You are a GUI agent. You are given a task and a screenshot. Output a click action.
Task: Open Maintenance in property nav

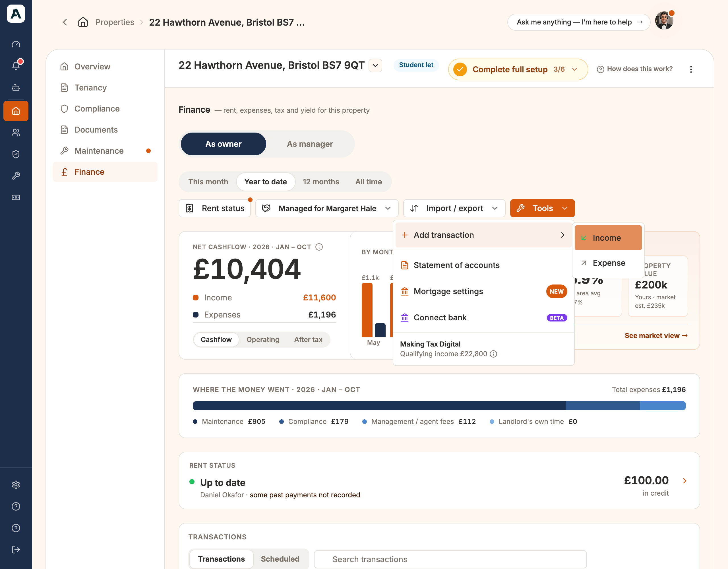tap(105, 151)
